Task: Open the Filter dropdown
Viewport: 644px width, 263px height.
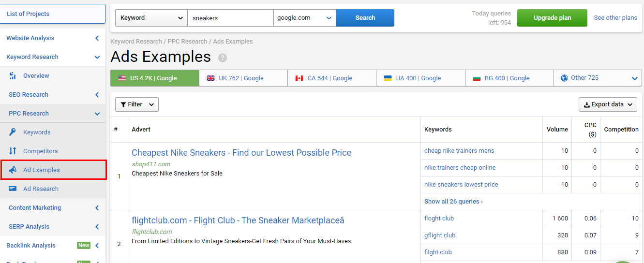Action: pos(137,104)
